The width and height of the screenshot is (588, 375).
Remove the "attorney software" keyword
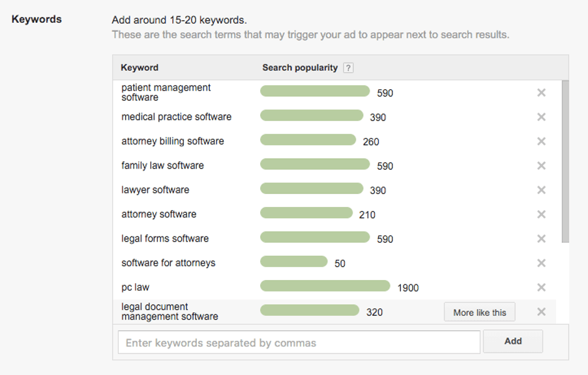click(x=541, y=214)
